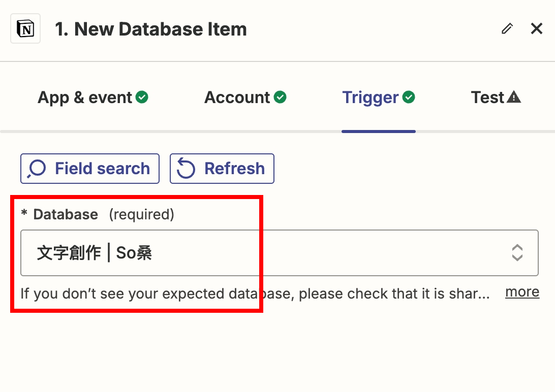The width and height of the screenshot is (555, 392).
Task: Go to the Test tab
Action: [487, 97]
